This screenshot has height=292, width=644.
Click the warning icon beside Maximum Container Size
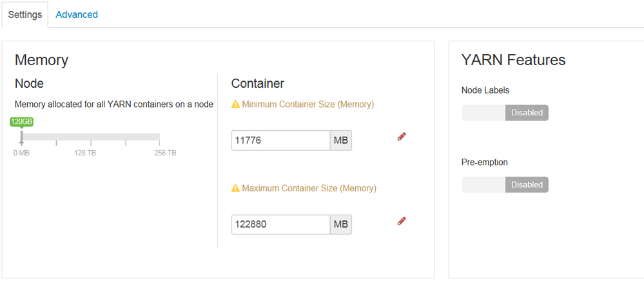235,188
